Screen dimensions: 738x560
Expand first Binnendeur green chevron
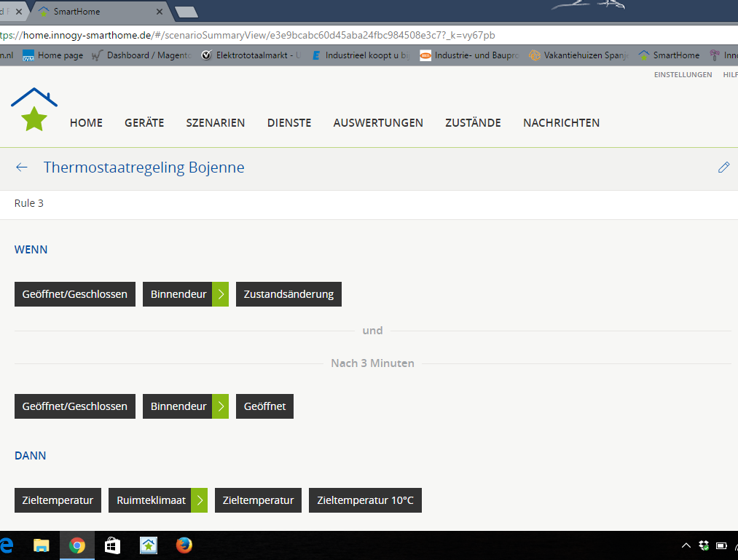tap(221, 294)
